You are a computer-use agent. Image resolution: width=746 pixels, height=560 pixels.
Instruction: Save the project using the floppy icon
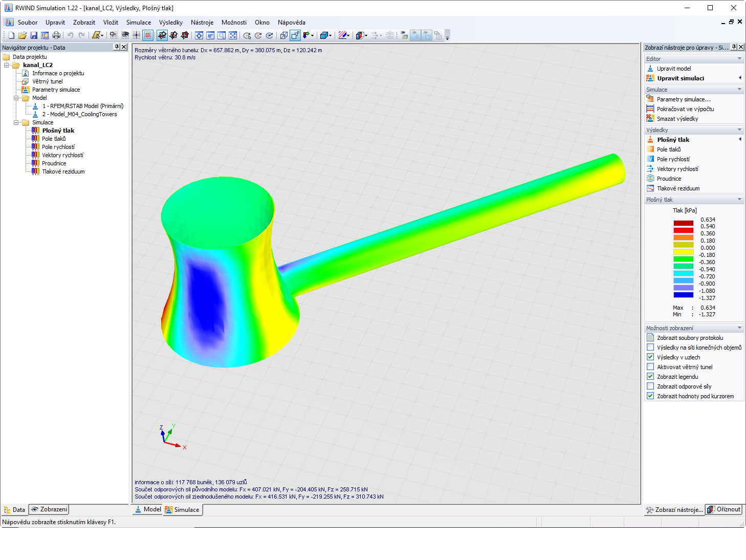coord(34,35)
